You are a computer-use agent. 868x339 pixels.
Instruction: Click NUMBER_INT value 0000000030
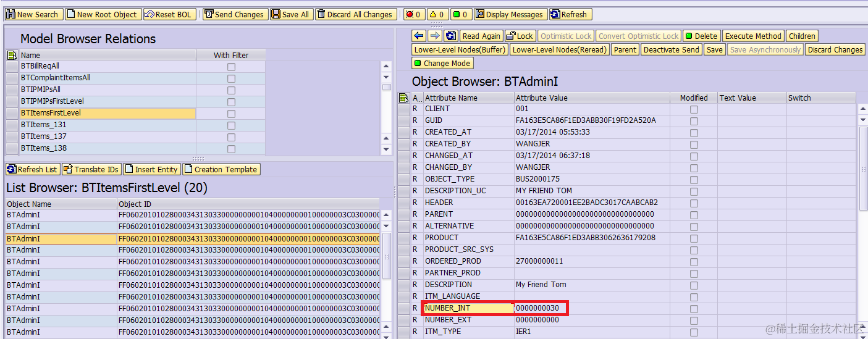[x=537, y=308]
